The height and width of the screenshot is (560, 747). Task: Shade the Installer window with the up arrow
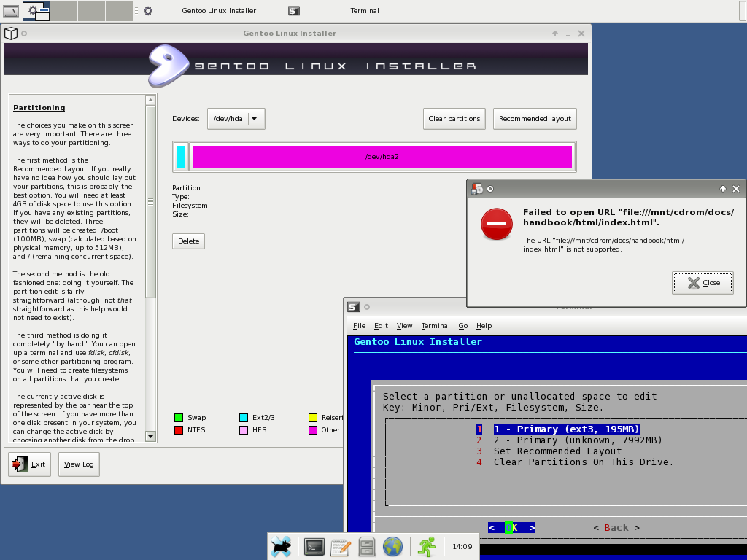(555, 34)
